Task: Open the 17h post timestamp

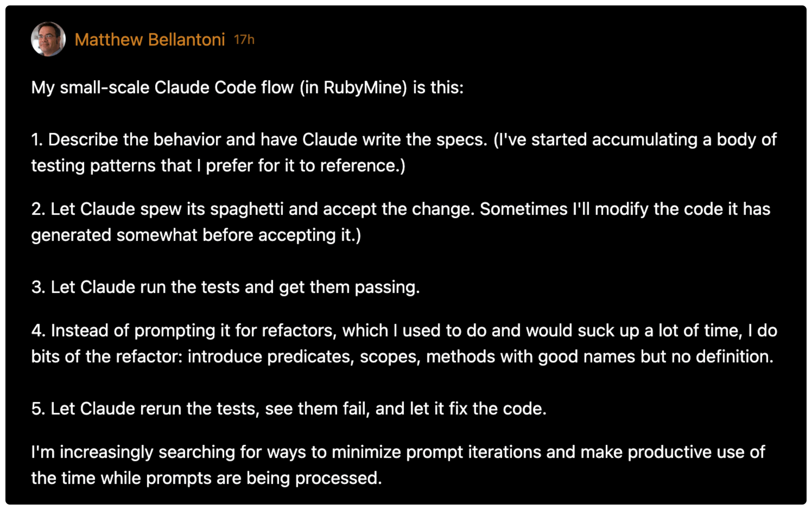Action: point(244,40)
